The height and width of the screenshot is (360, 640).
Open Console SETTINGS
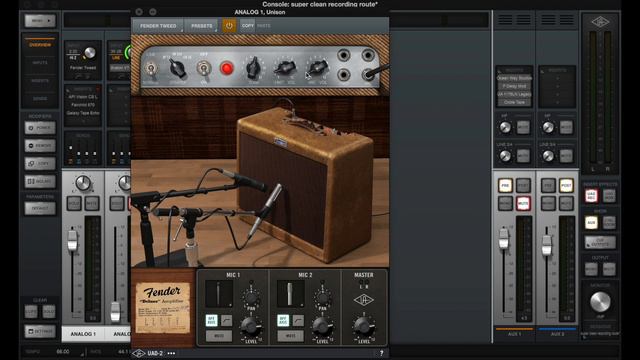coord(40,331)
